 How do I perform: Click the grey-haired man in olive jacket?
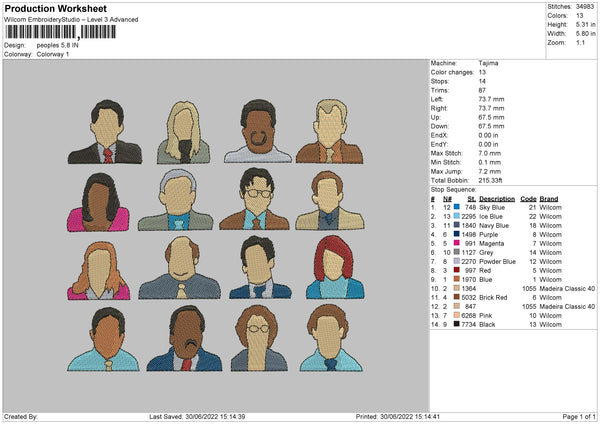pos(176,200)
